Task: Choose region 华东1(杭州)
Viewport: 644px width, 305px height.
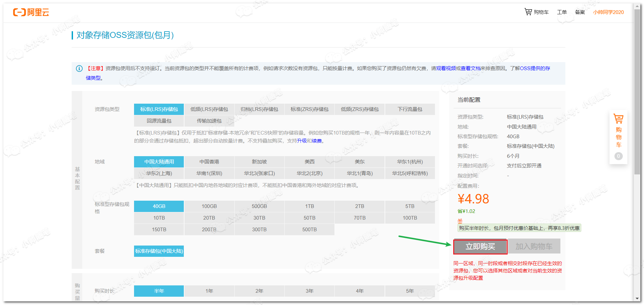Action: point(410,162)
